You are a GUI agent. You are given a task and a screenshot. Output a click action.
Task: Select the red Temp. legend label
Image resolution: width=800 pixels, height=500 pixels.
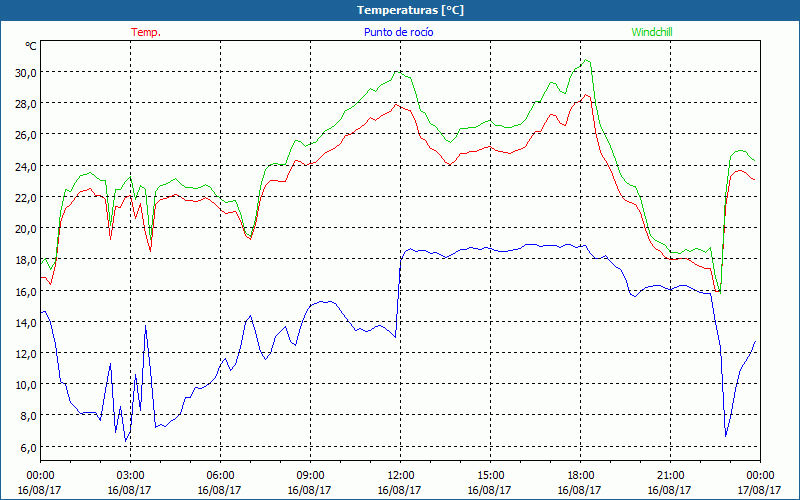click(146, 32)
